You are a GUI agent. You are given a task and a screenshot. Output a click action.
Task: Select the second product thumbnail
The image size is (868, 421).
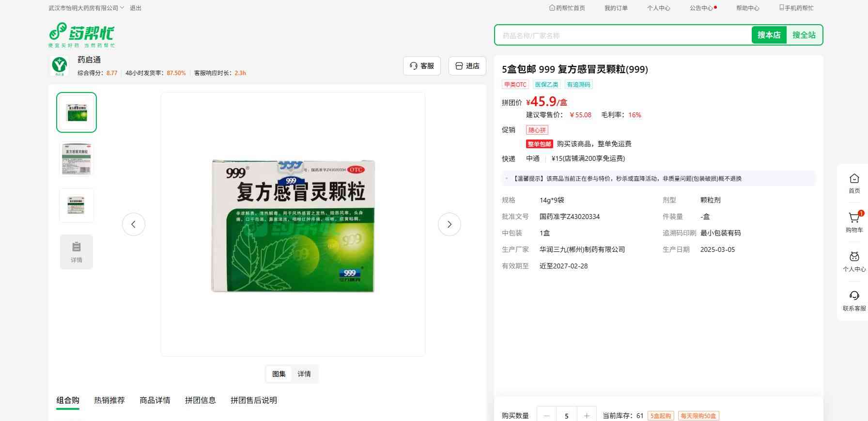(77, 159)
